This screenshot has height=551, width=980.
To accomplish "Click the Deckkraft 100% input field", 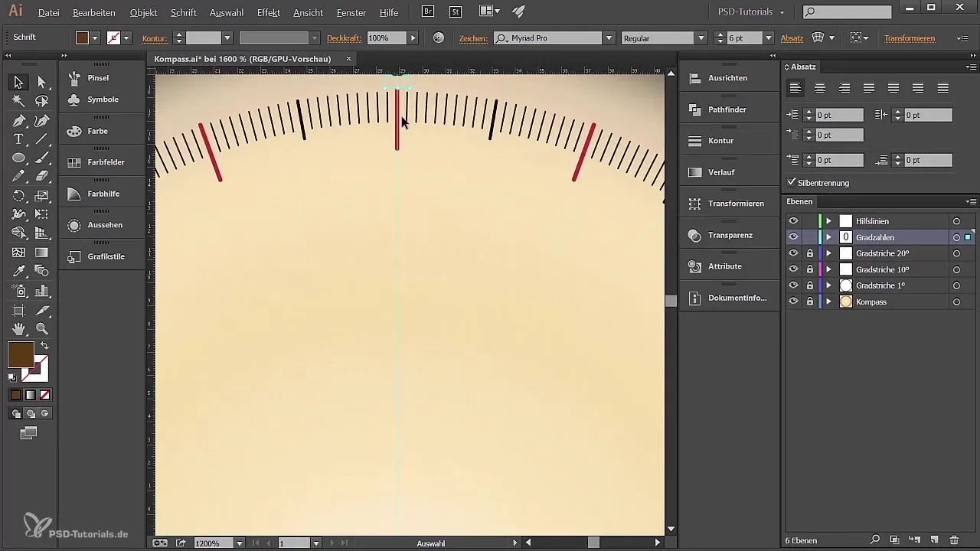I will point(387,38).
